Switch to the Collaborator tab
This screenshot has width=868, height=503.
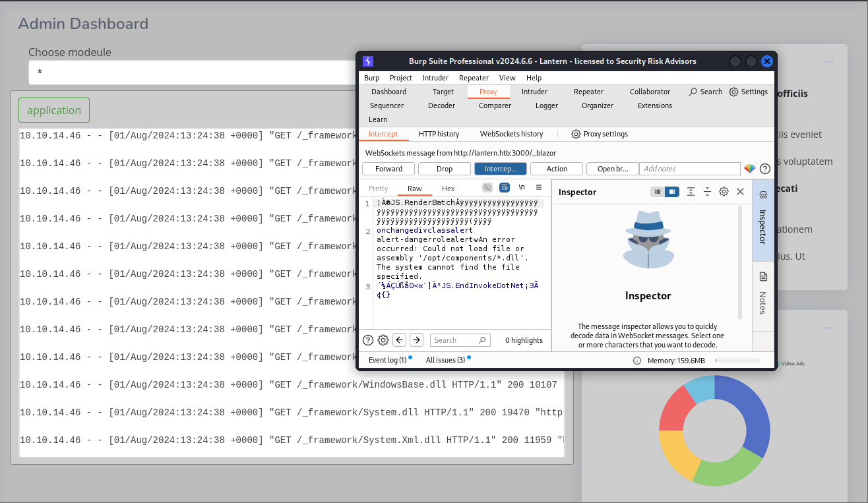coord(650,92)
